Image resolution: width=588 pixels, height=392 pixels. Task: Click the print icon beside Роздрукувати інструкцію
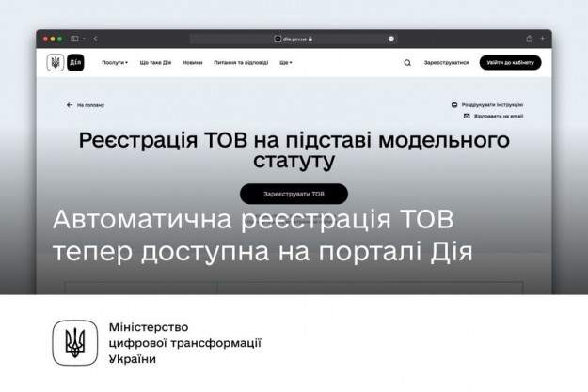pos(454,105)
